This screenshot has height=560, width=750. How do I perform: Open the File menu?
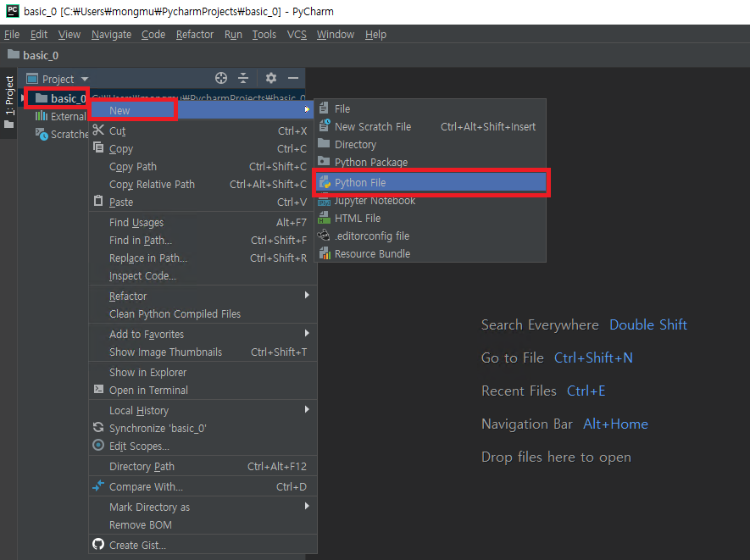tap(12, 35)
